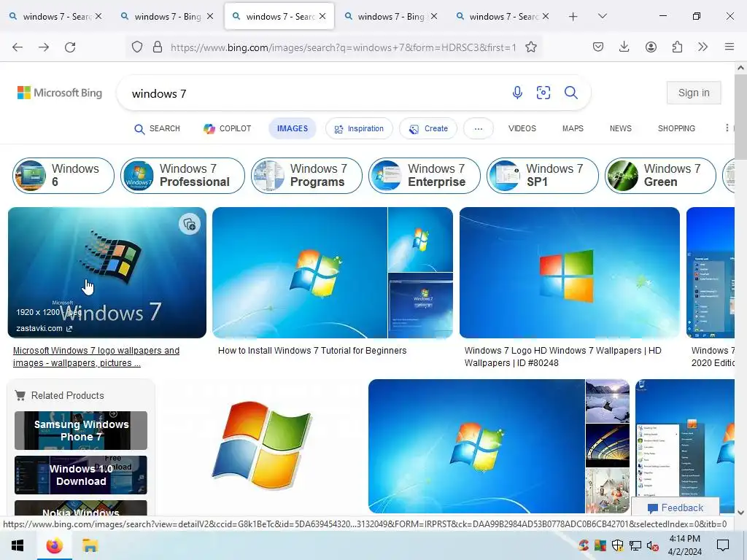
Task: Open the MAPS tab
Action: click(573, 128)
